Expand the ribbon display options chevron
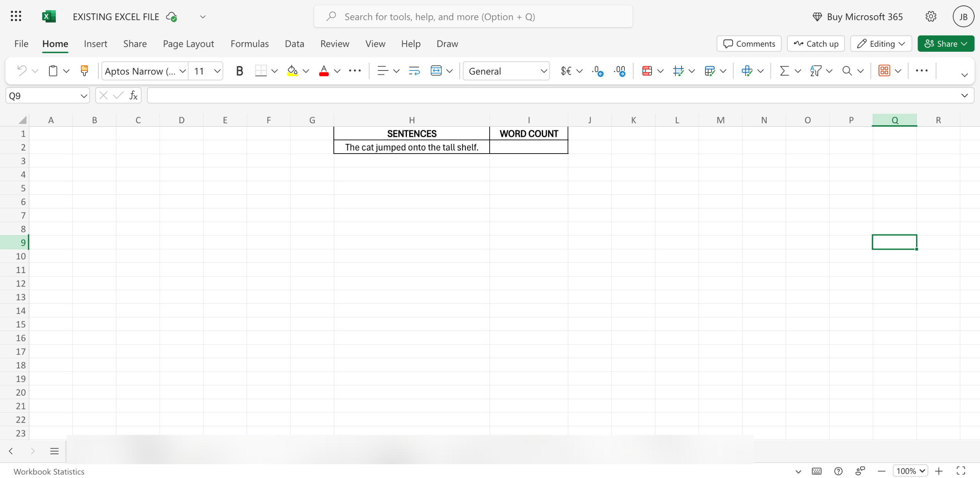 click(964, 75)
